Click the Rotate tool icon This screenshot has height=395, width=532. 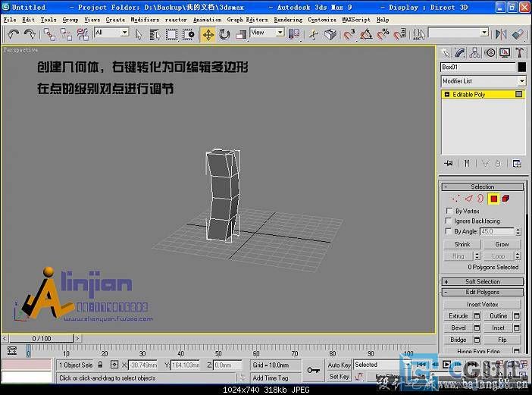coord(224,34)
